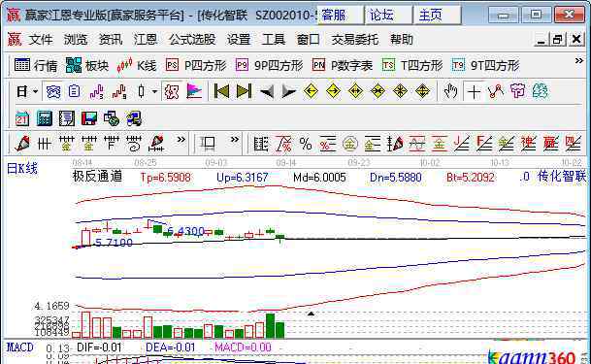Expand the candlestick style dropdown arrow
Screen dimensions: 591x364
[x=154, y=91]
